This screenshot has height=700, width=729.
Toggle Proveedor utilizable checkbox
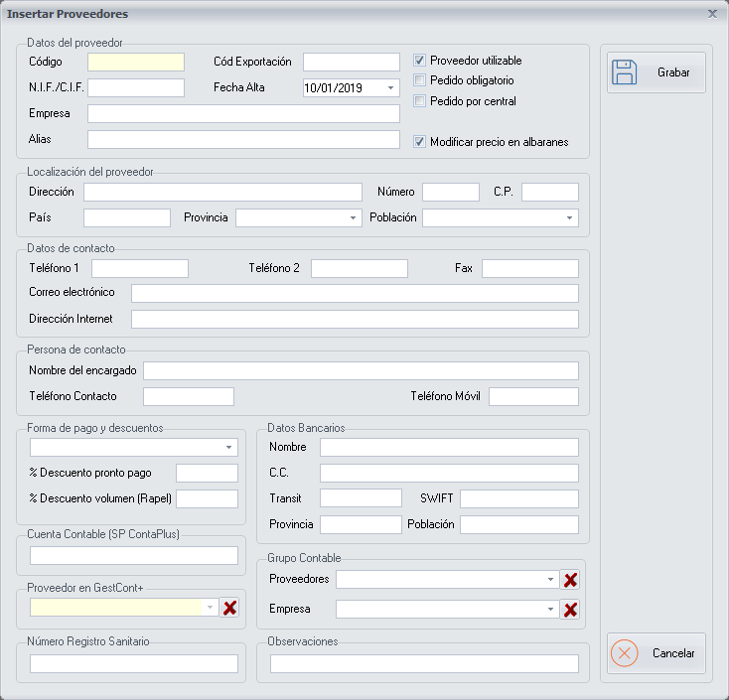click(420, 61)
